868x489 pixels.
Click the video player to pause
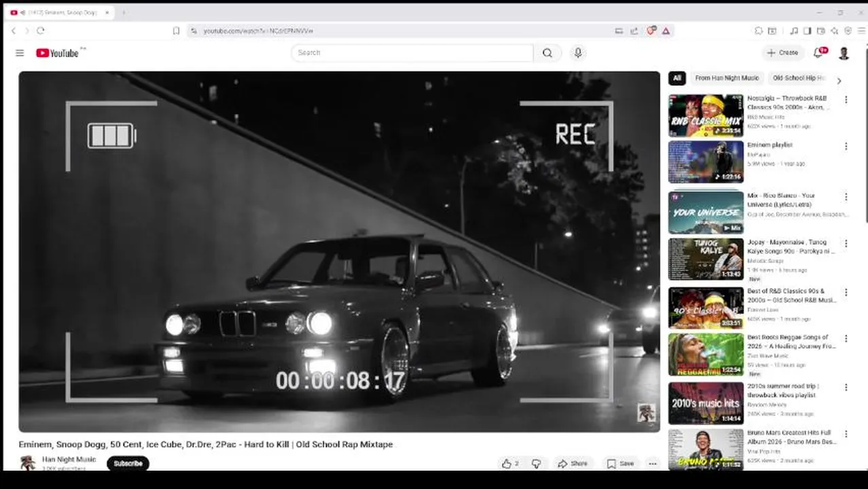(x=339, y=251)
